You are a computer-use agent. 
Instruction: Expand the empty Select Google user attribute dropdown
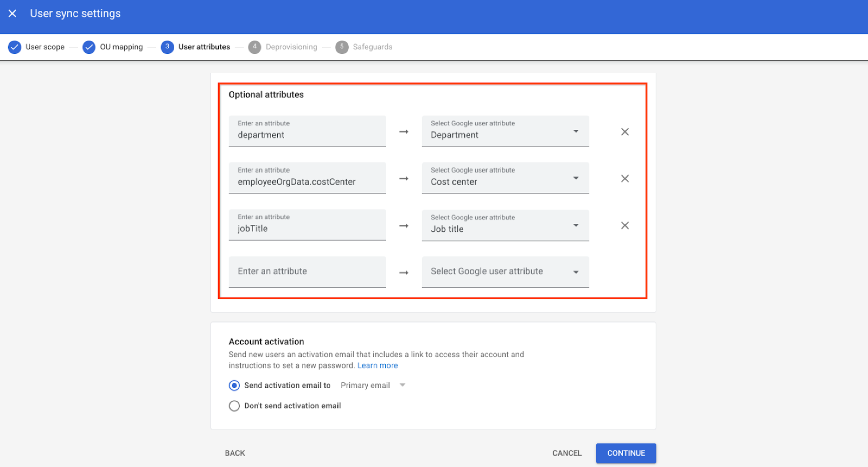point(505,272)
